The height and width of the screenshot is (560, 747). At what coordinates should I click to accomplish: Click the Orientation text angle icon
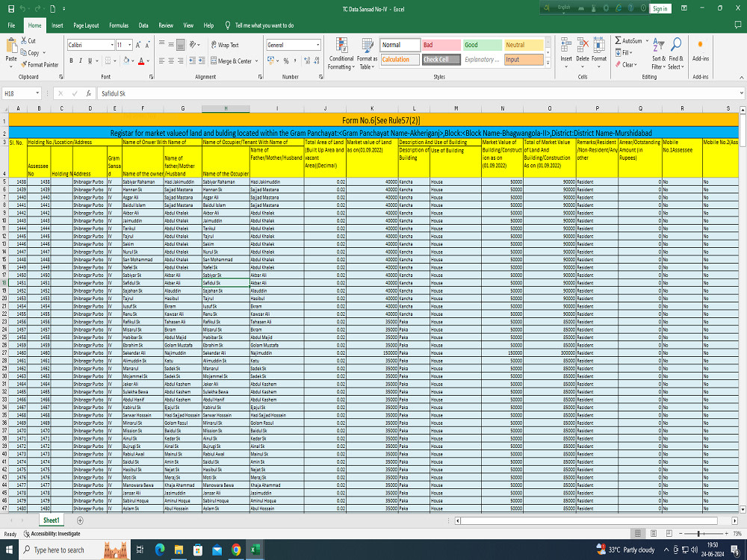point(193,45)
